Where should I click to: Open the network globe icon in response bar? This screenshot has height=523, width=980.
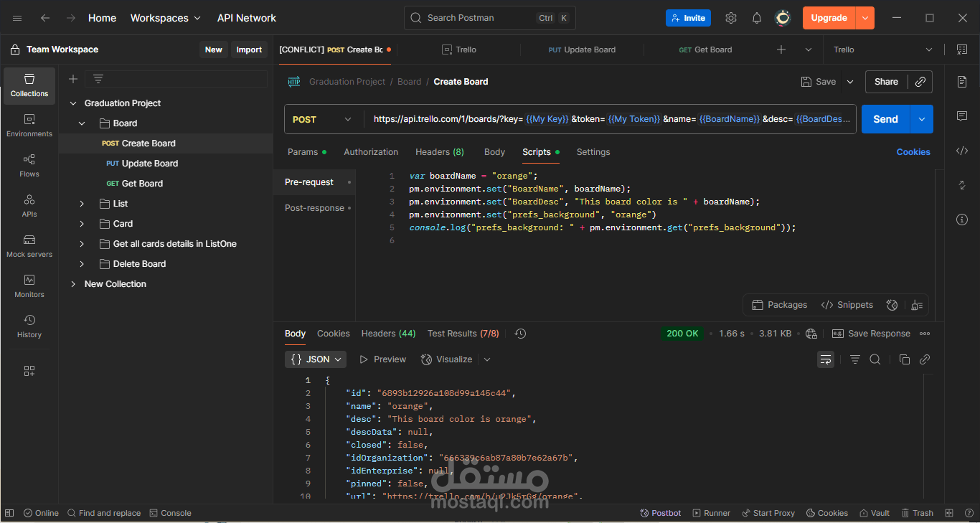point(811,334)
